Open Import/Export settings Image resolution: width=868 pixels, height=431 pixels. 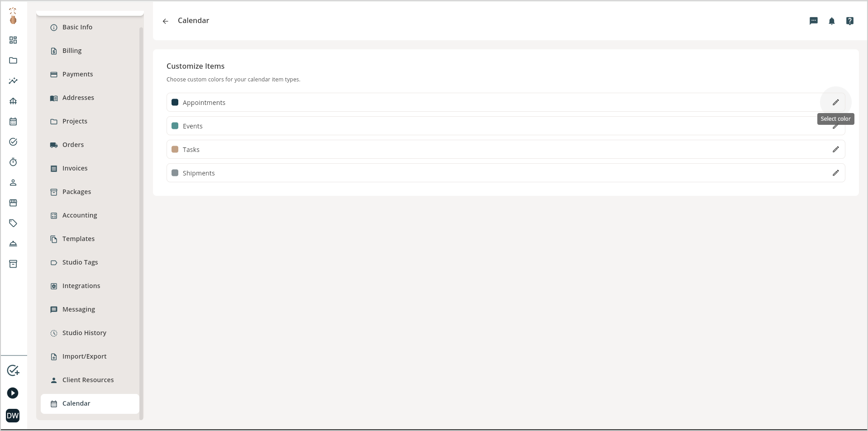pyautogui.click(x=90, y=356)
